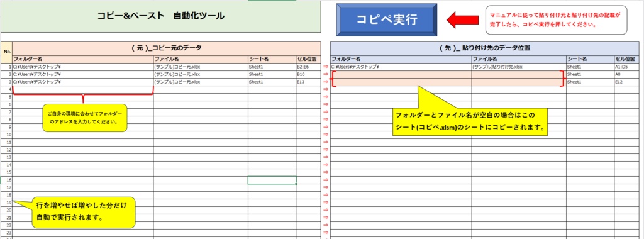The height and width of the screenshot is (239, 644).
Task: Select the A8 destination cell value
Action: click(x=627, y=74)
